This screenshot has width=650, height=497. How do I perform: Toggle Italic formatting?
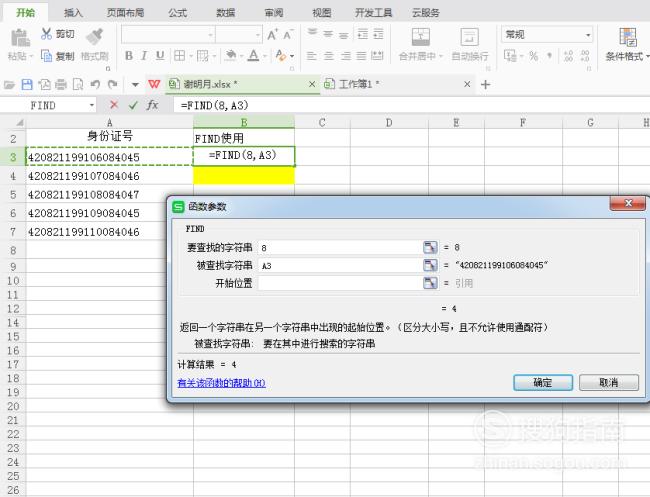pos(144,56)
